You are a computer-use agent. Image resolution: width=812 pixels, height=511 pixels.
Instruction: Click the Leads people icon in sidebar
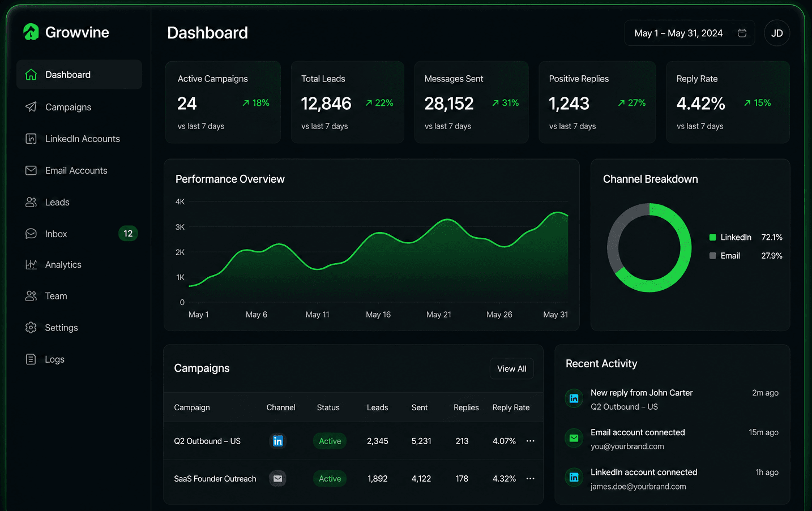[x=31, y=202]
